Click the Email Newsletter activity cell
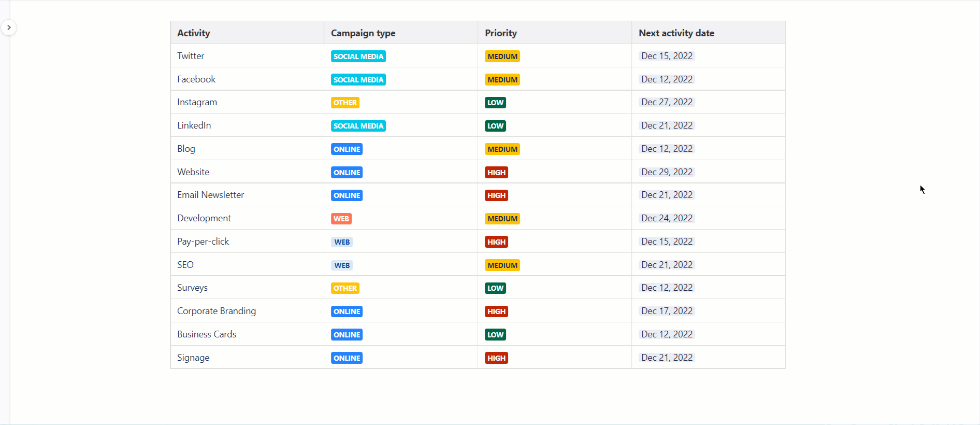 pos(210,195)
